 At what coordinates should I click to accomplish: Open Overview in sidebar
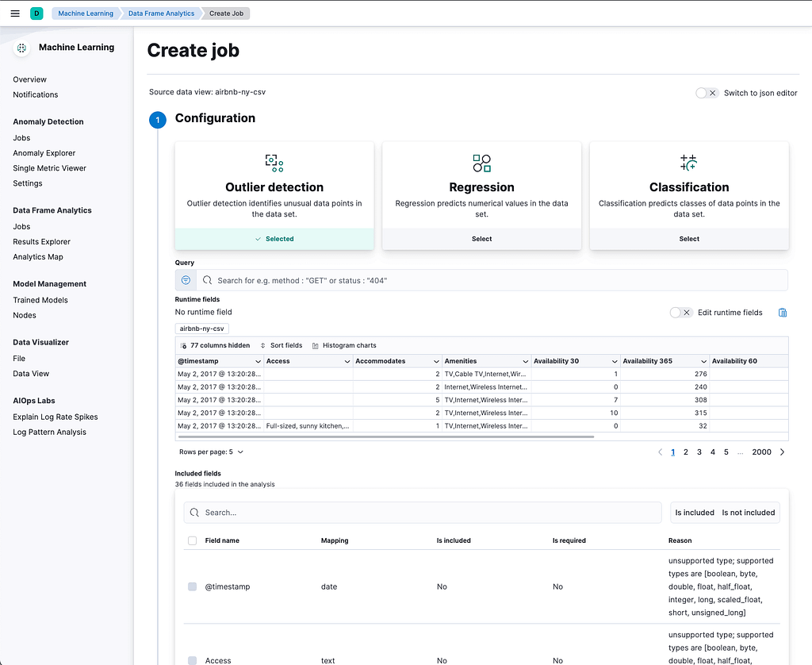click(29, 79)
